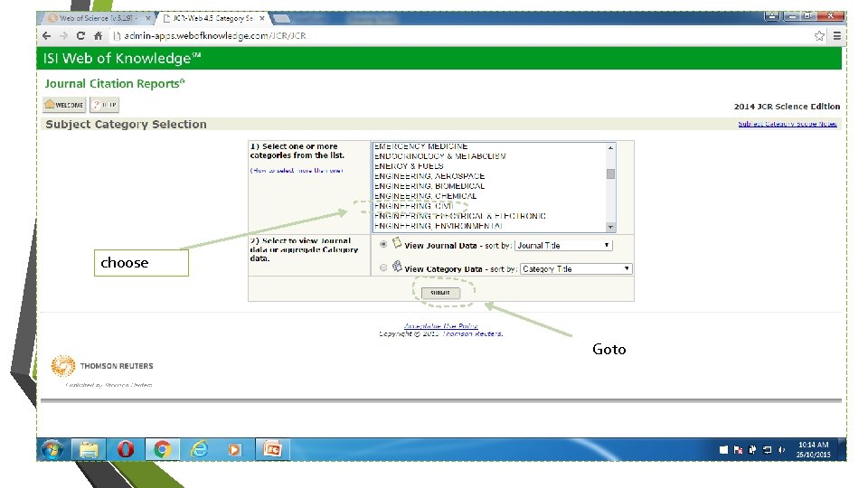Open the Chrome menu hamburger icon

pyautogui.click(x=837, y=36)
